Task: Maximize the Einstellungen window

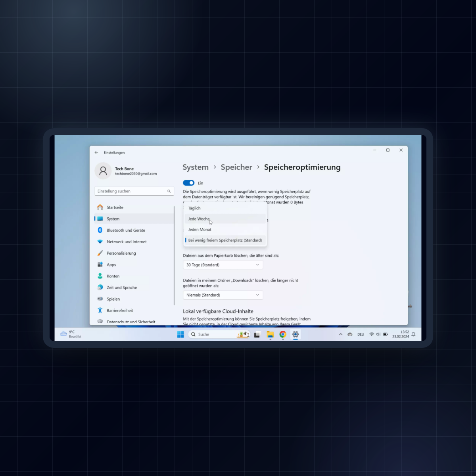Action: 388,150
